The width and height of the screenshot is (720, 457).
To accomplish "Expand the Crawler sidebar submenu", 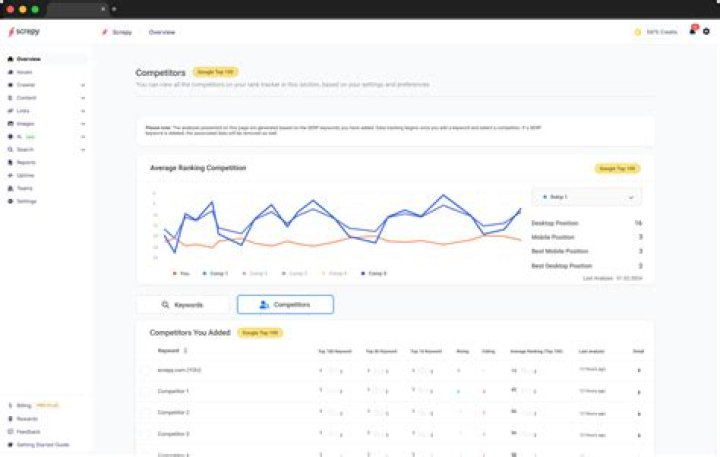I will click(82, 85).
